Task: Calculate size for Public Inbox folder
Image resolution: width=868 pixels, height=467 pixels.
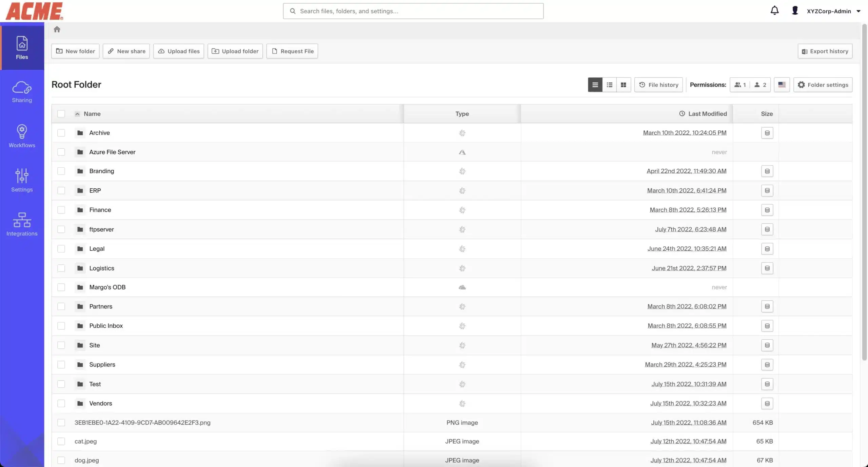Action: [x=767, y=326]
